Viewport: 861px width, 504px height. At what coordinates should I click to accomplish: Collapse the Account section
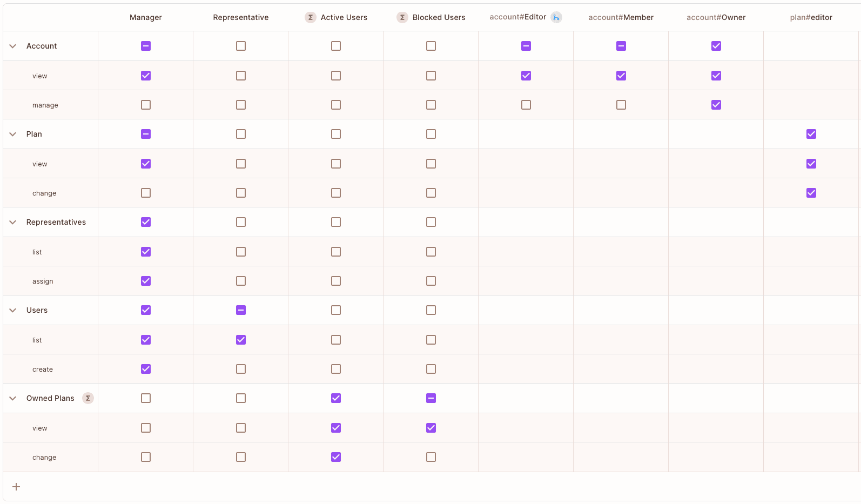(x=12, y=46)
